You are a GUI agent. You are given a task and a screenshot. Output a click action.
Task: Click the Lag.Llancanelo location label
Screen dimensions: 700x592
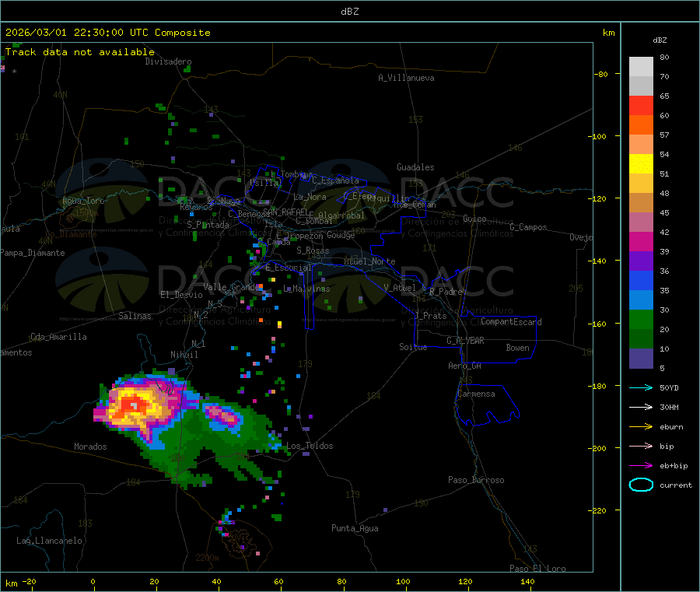click(49, 541)
